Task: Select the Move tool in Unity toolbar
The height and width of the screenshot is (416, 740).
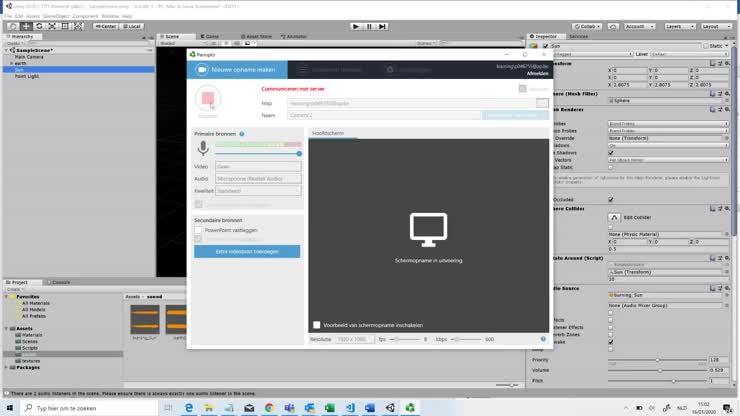Action: pos(26,26)
